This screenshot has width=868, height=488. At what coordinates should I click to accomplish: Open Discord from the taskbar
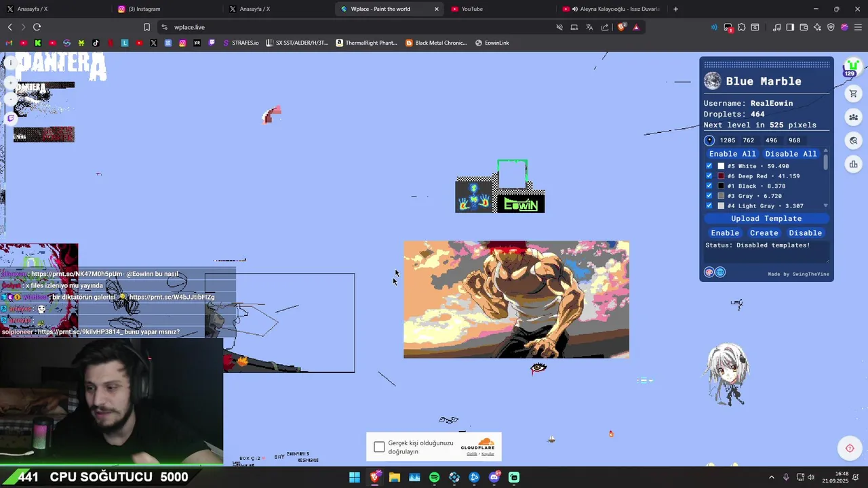(494, 477)
